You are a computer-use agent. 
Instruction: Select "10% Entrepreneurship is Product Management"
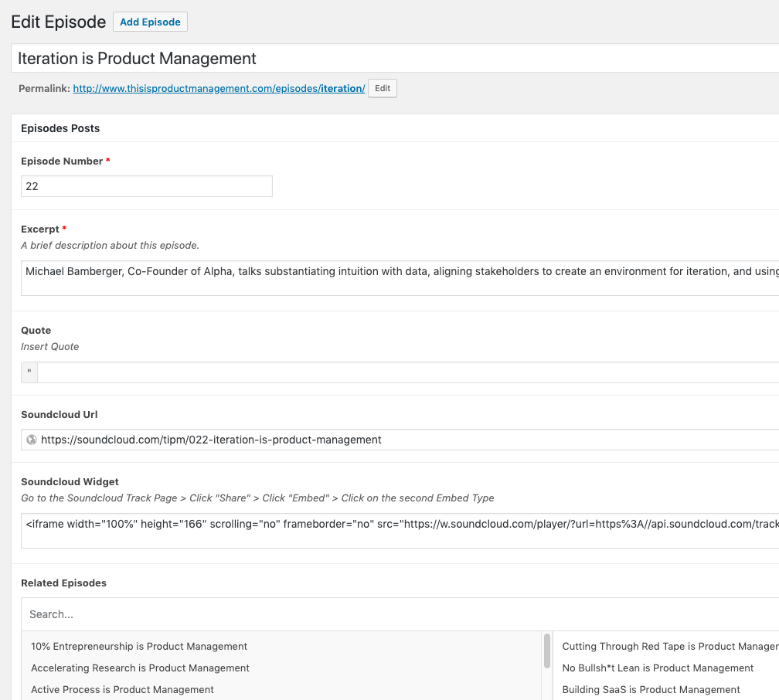139,647
